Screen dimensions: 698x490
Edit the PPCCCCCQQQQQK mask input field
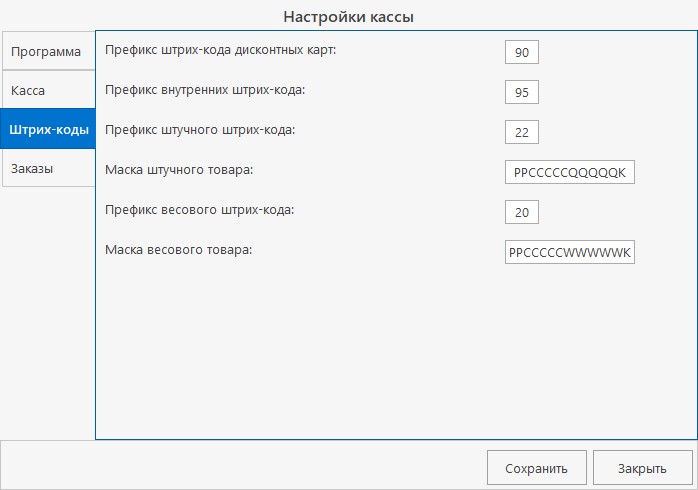(569, 172)
